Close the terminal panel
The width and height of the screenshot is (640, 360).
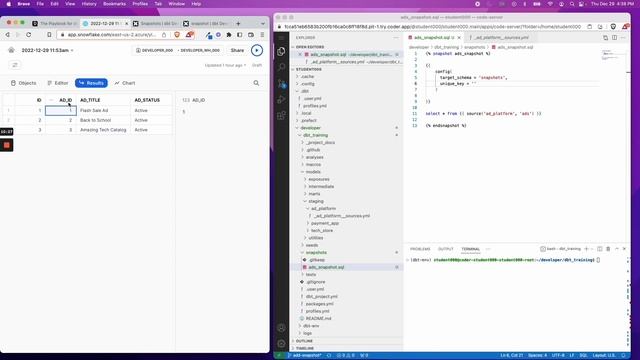tap(624, 249)
